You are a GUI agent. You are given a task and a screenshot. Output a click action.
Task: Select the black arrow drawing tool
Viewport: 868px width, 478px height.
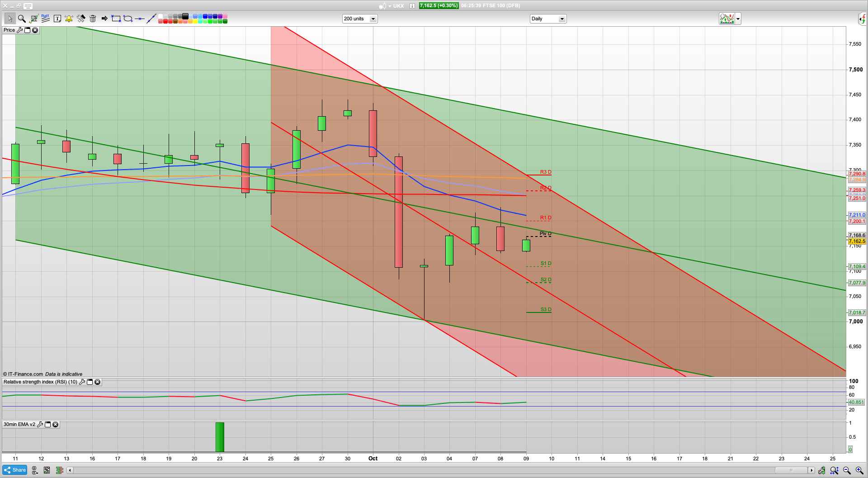click(104, 19)
